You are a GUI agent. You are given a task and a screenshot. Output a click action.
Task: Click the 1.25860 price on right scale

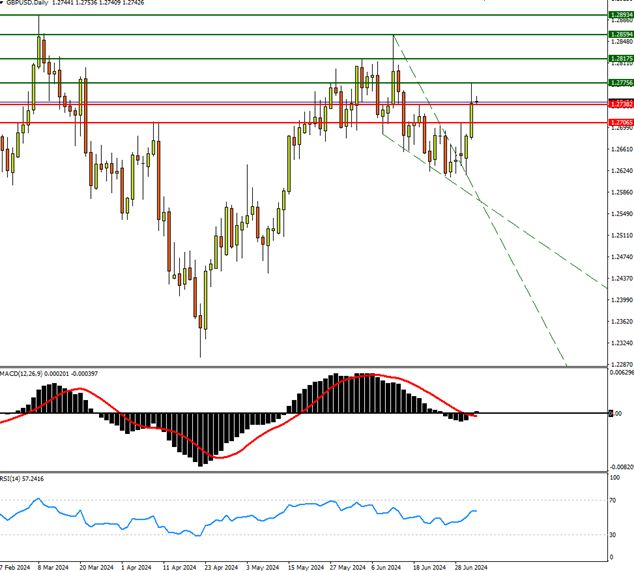[x=620, y=192]
